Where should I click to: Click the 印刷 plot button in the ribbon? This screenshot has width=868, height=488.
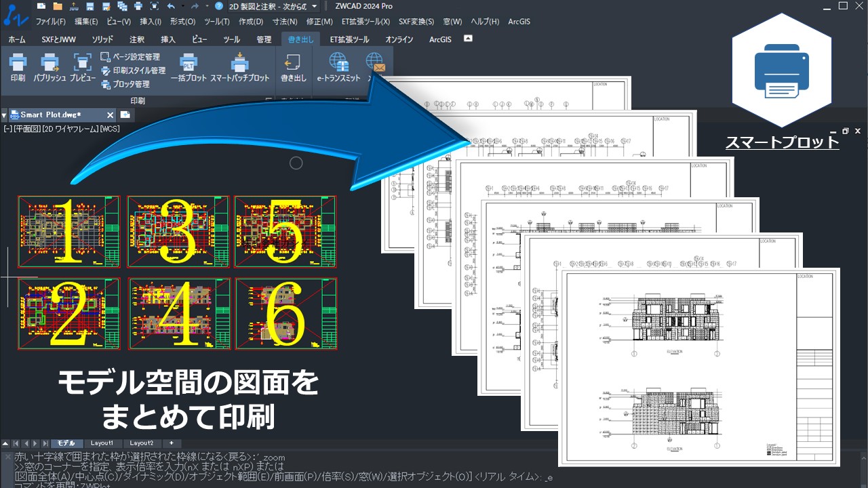[18, 68]
